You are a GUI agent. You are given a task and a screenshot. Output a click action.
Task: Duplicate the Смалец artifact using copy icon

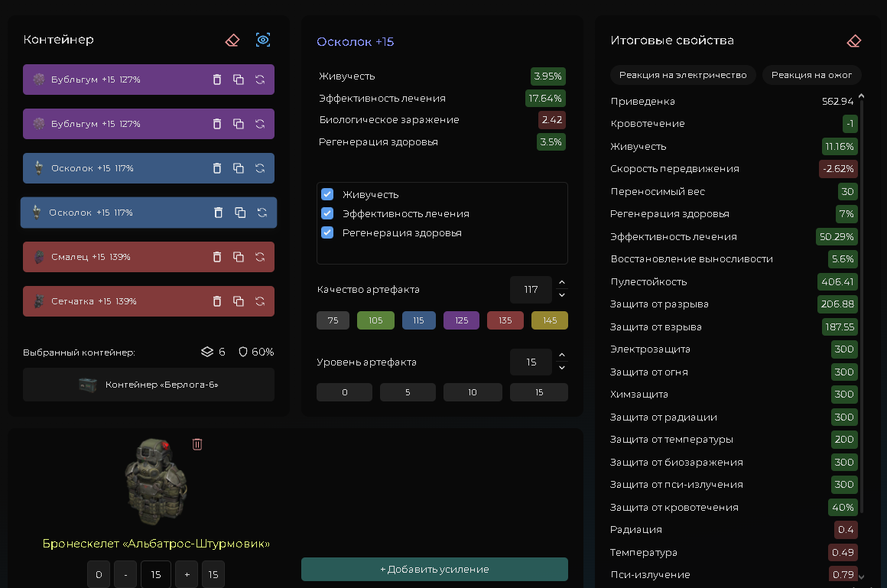(x=239, y=257)
